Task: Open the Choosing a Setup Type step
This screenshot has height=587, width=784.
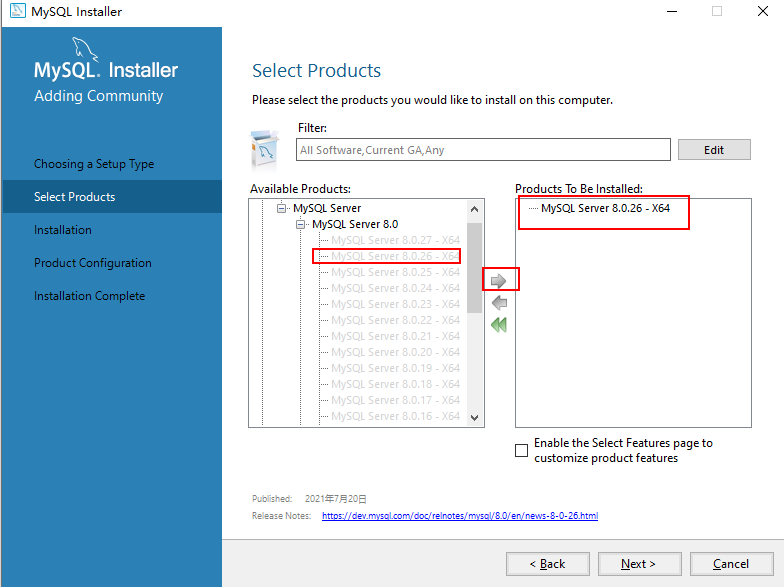Action: click(94, 164)
